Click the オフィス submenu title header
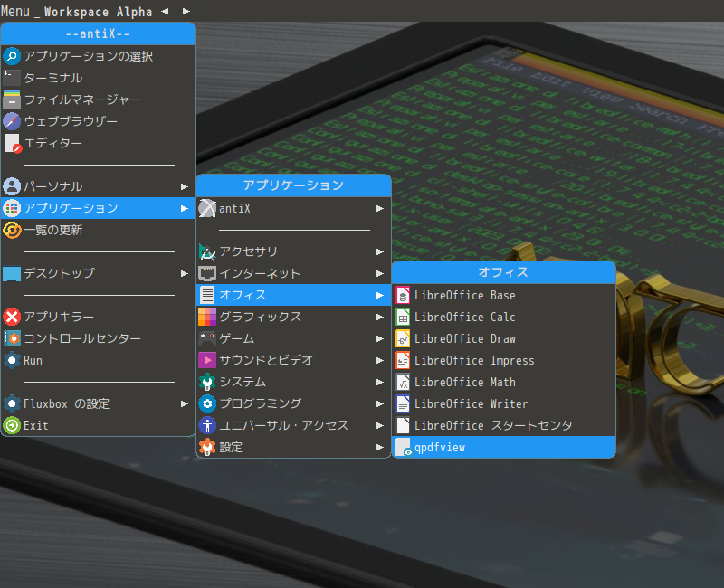This screenshot has width=724, height=588. (504, 272)
